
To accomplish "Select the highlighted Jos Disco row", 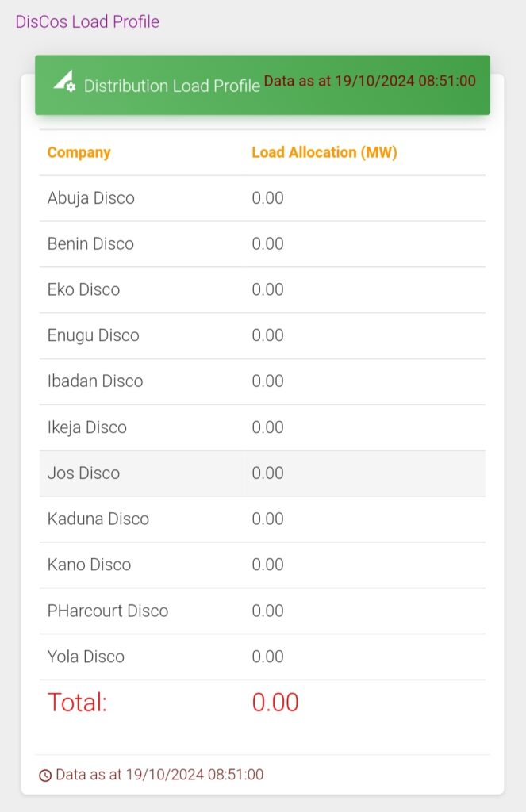I will 263,473.
